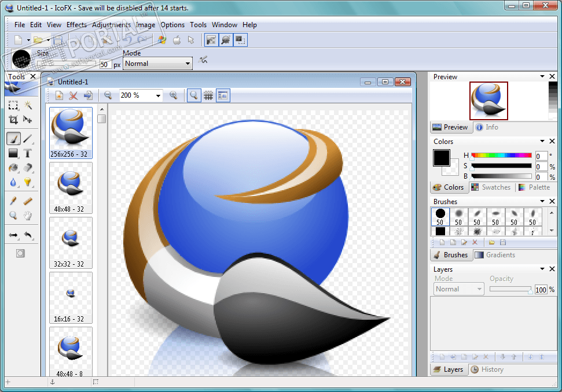Image resolution: width=562 pixels, height=392 pixels.
Task: Switch to the Info tab
Action: (487, 127)
